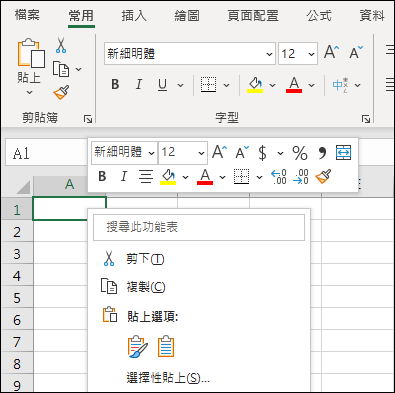Apply yellow fill in mini toolbar
The width and height of the screenshot is (395, 393).
pos(168,176)
